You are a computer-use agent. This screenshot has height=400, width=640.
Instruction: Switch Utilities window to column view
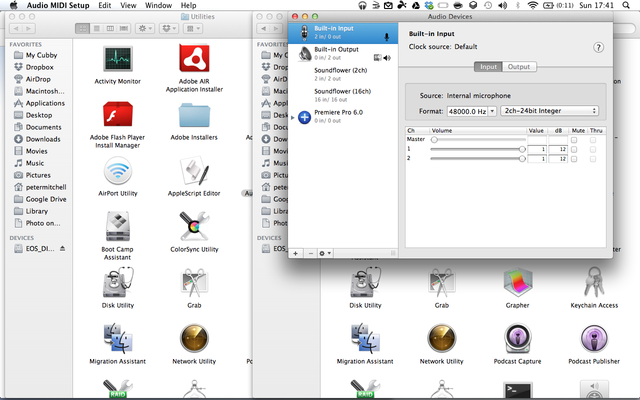coord(110,29)
